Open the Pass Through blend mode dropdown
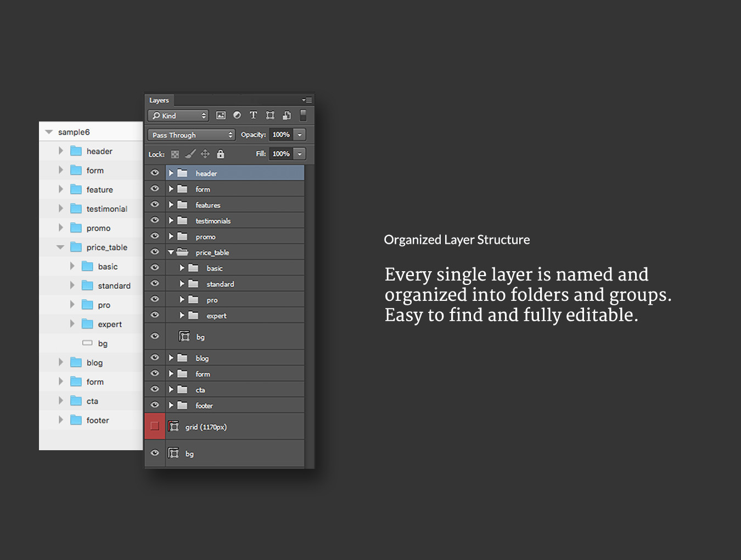The width and height of the screenshot is (741, 560). coord(191,135)
